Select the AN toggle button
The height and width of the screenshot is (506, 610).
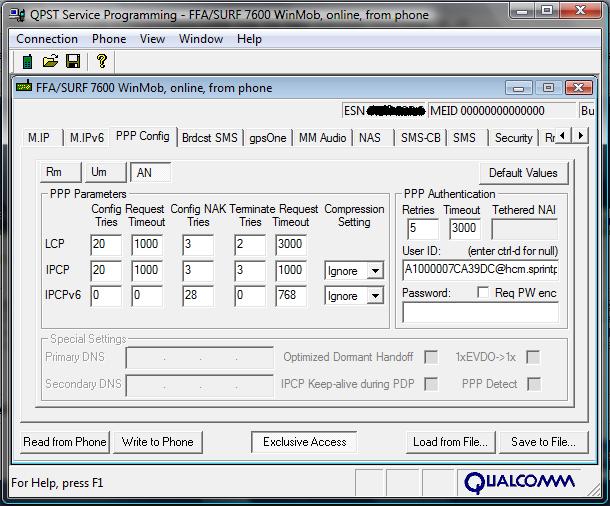pyautogui.click(x=151, y=172)
